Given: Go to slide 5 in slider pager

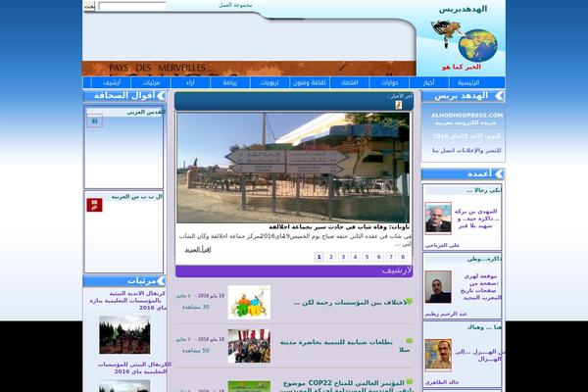Looking at the screenshot, I should coord(367,257).
